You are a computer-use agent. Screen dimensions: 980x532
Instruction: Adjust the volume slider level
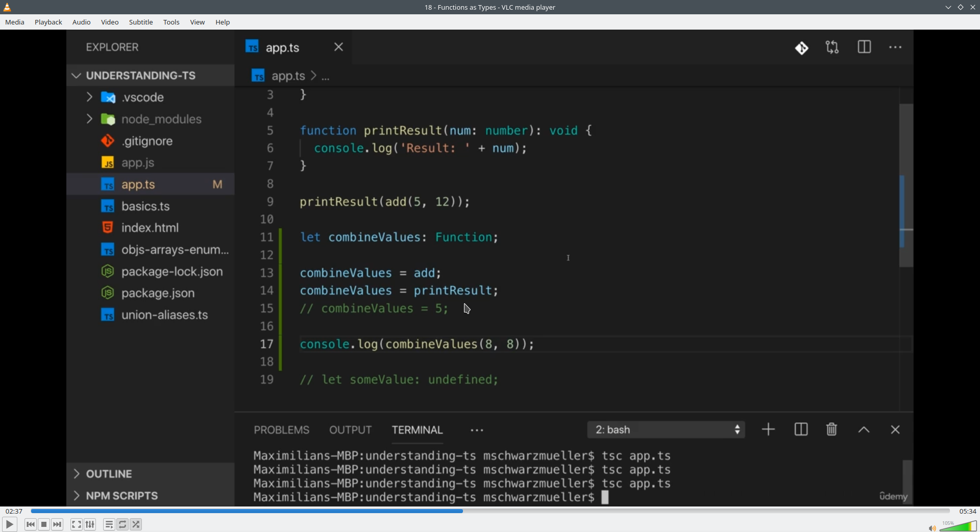pos(959,526)
